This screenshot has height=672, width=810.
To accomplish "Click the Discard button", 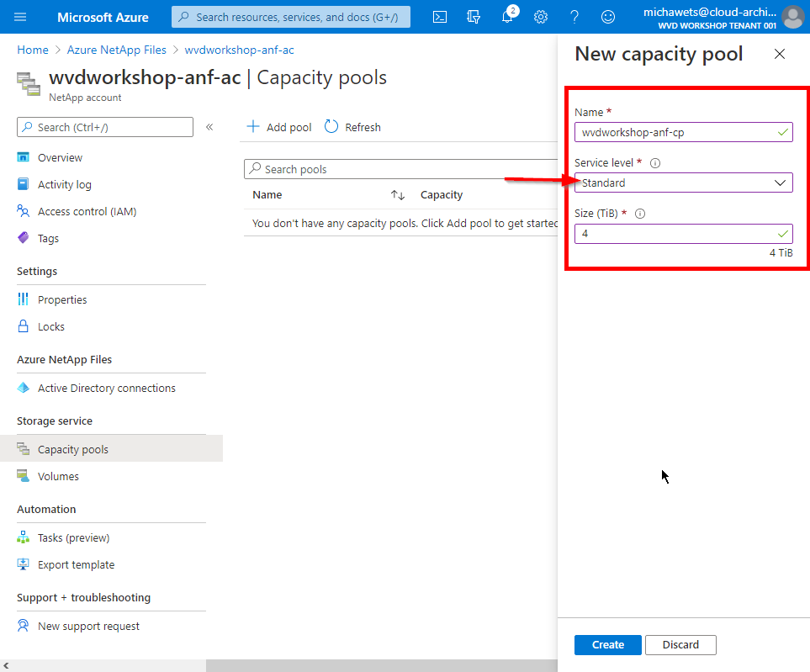I will pyautogui.click(x=680, y=644).
